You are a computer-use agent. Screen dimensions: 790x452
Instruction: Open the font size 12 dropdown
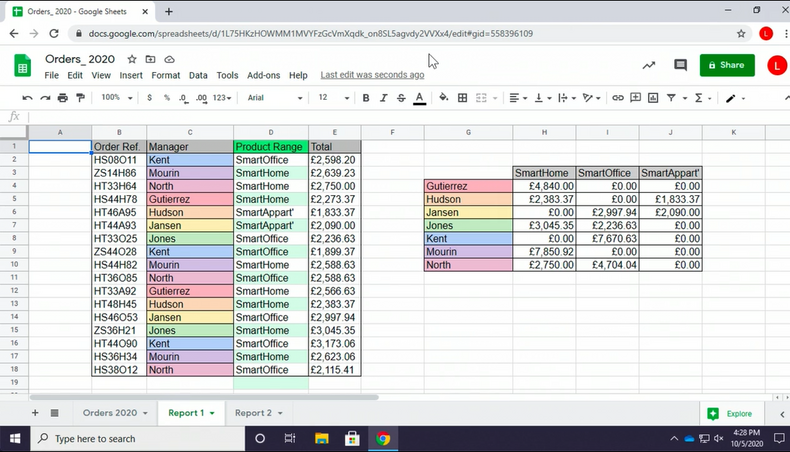(330, 98)
